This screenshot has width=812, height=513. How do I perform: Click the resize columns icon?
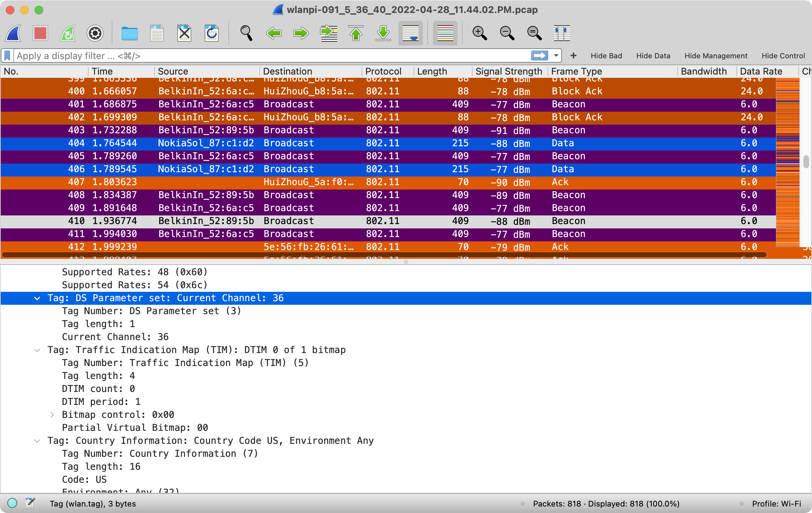click(562, 33)
